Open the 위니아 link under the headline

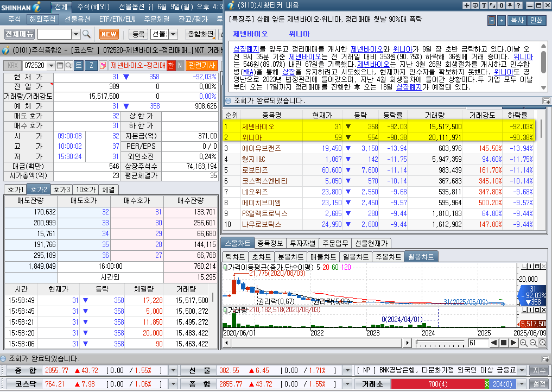pos(299,34)
